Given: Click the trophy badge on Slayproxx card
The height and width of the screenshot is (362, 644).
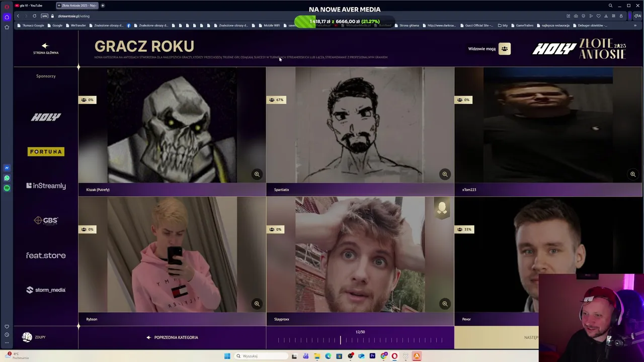Looking at the screenshot, I should [x=442, y=208].
